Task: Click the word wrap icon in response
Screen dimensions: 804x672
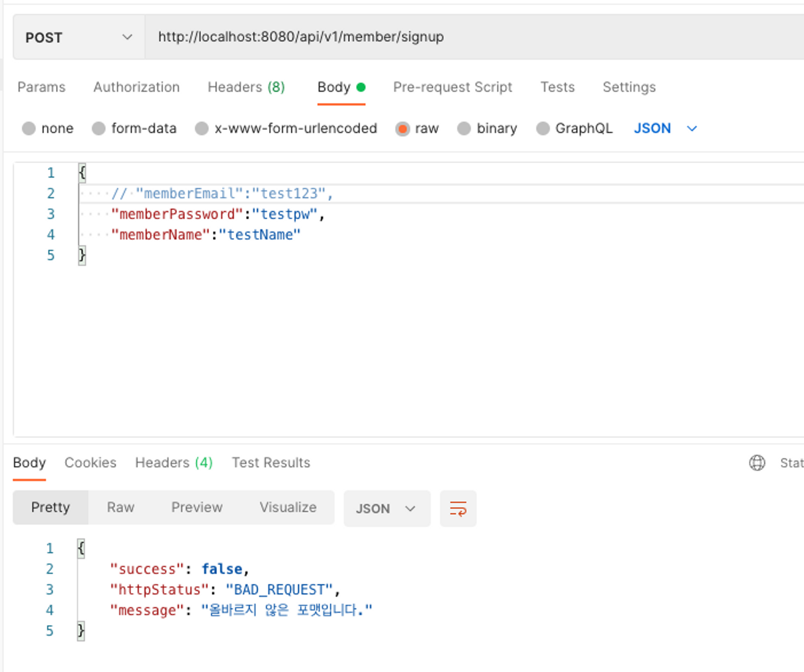Action: [458, 508]
